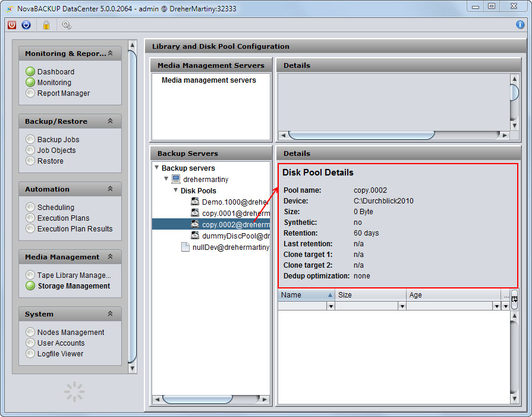Open Execution Plan Results
The width and height of the screenshot is (532, 417).
pyautogui.click(x=75, y=229)
